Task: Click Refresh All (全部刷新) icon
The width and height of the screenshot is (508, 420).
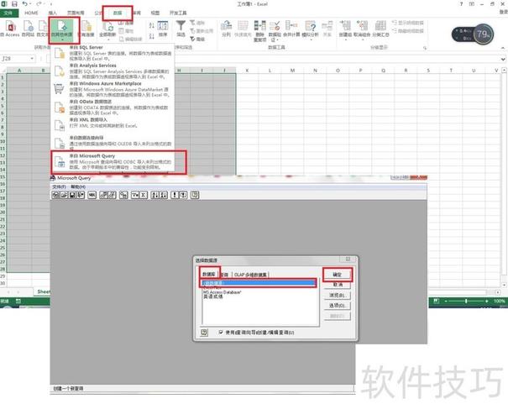Action: (107, 29)
